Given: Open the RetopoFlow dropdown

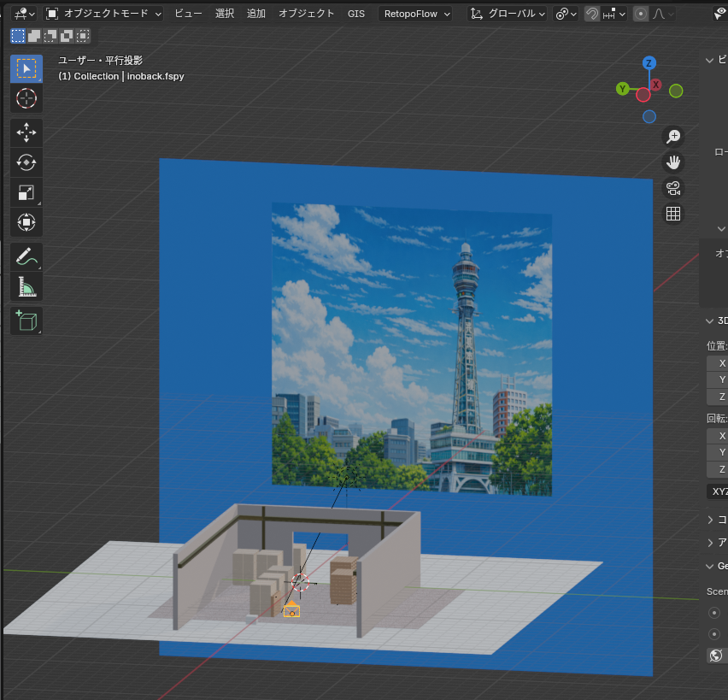Looking at the screenshot, I should 416,14.
